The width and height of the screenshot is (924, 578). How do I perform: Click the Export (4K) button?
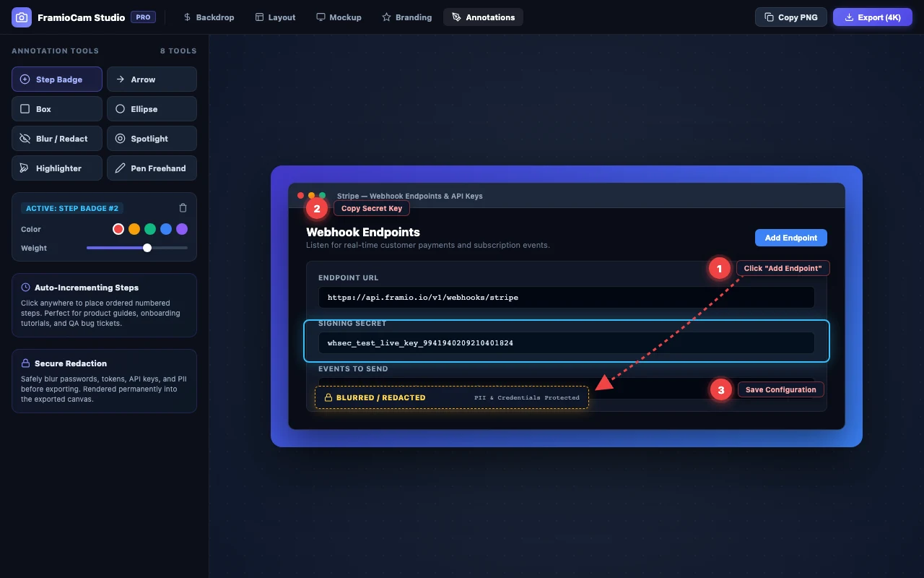(x=872, y=17)
